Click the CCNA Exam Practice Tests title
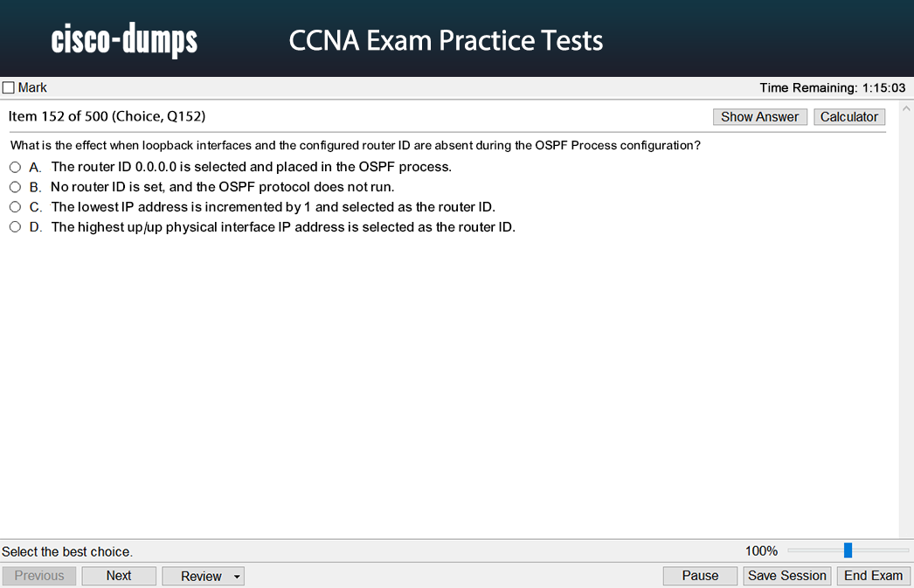The height and width of the screenshot is (588, 914). pyautogui.click(x=446, y=40)
